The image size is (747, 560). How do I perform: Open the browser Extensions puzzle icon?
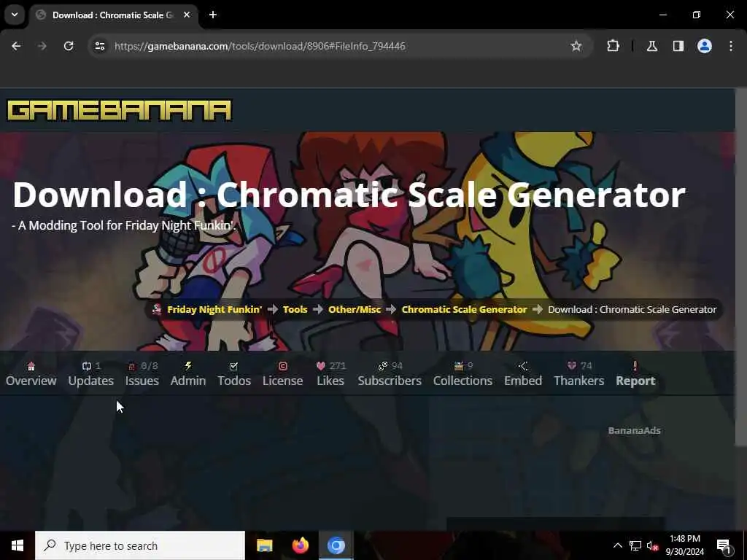tap(613, 46)
